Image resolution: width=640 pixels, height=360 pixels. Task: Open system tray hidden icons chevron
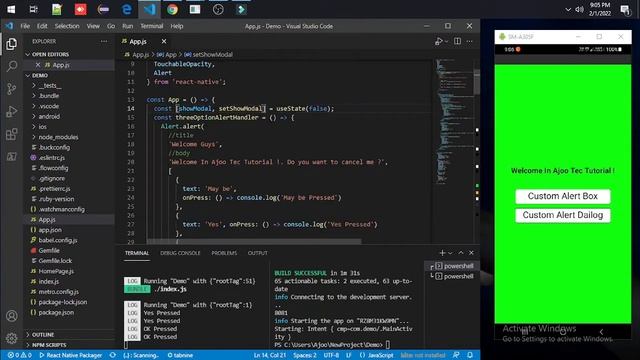click(x=568, y=9)
